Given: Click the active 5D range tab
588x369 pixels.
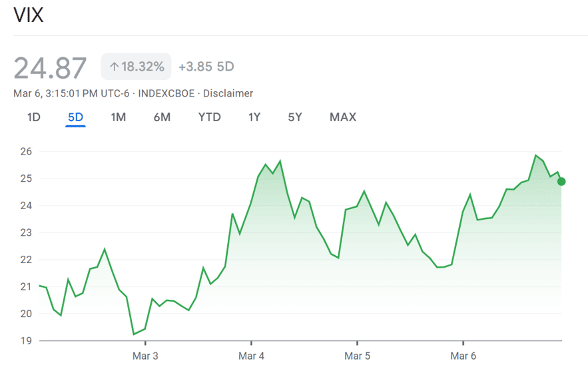Looking at the screenshot, I should (x=75, y=117).
